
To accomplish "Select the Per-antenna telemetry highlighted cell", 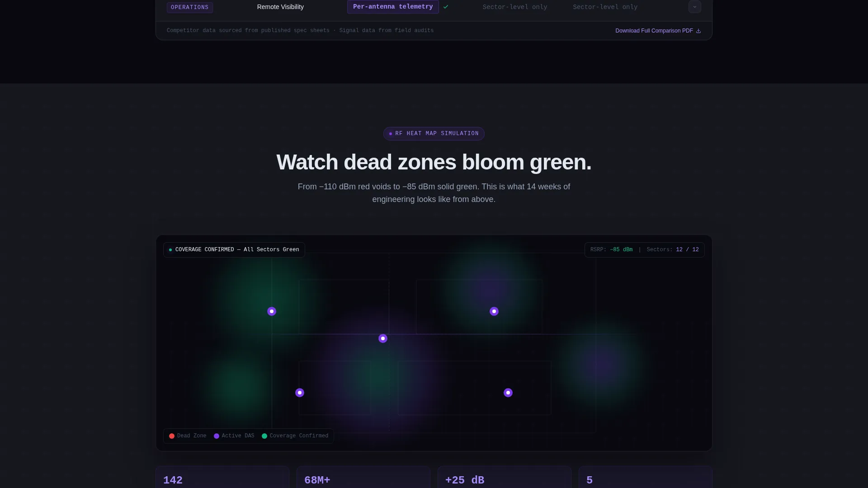I will (392, 7).
